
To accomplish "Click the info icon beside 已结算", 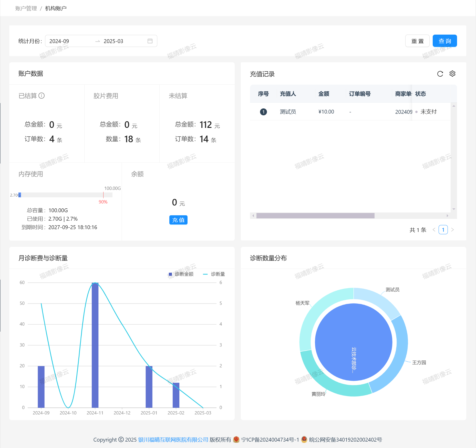I will click(42, 96).
